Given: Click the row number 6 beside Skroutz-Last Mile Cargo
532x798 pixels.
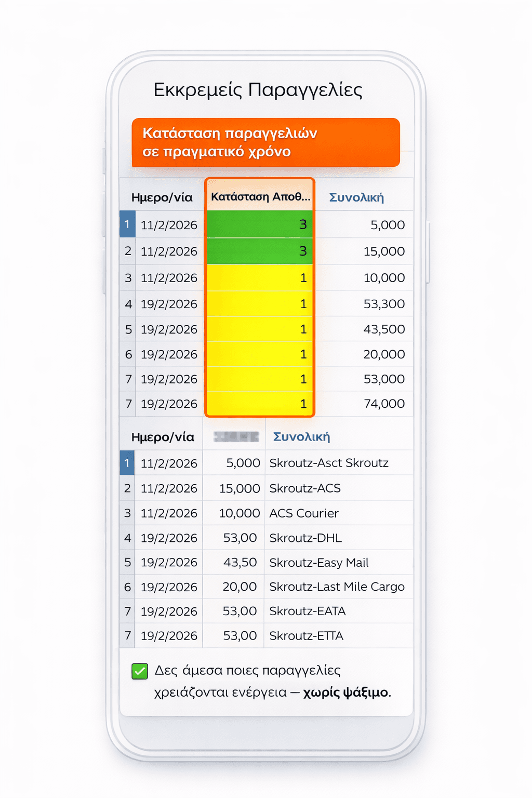Looking at the screenshot, I should pos(128,587).
